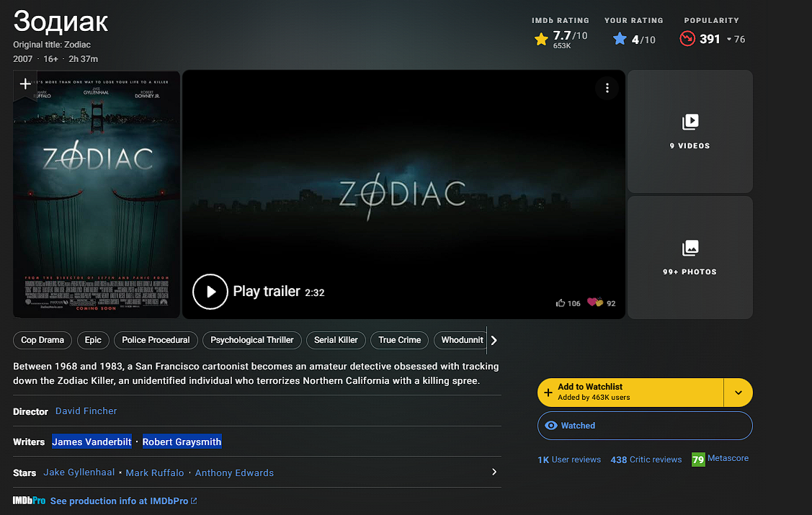Open writer Robert Graysmith's page
The width and height of the screenshot is (812, 515).
click(182, 442)
